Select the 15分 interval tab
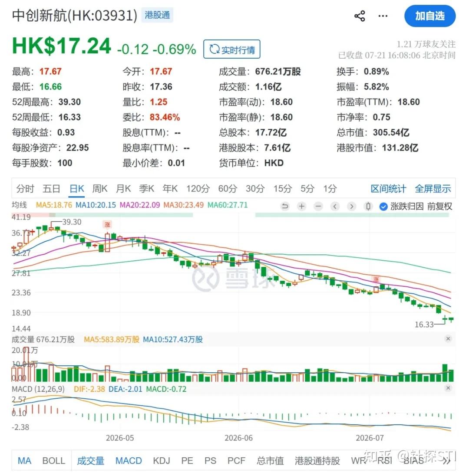Image resolution: width=469 pixels, height=476 pixels. point(283,189)
